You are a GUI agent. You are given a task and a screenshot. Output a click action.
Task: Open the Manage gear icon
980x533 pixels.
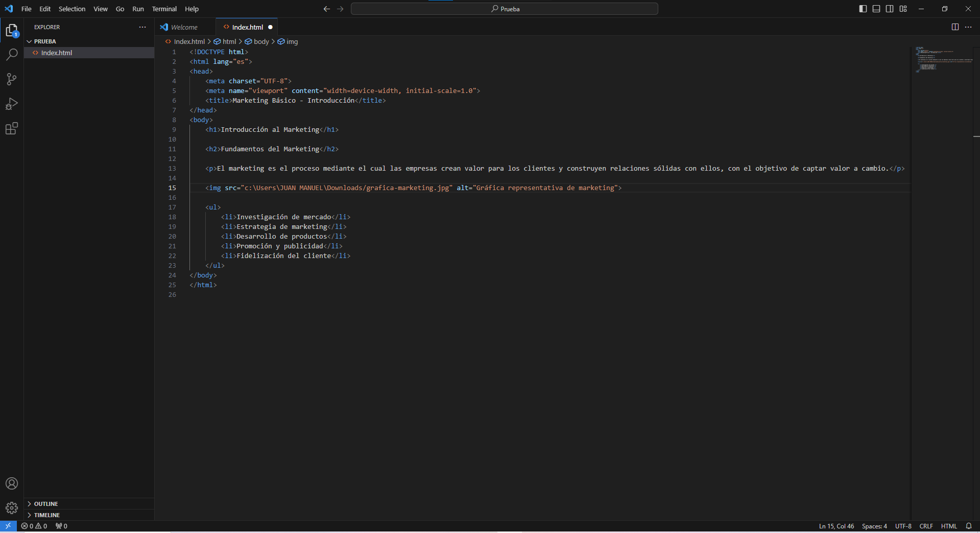12,507
